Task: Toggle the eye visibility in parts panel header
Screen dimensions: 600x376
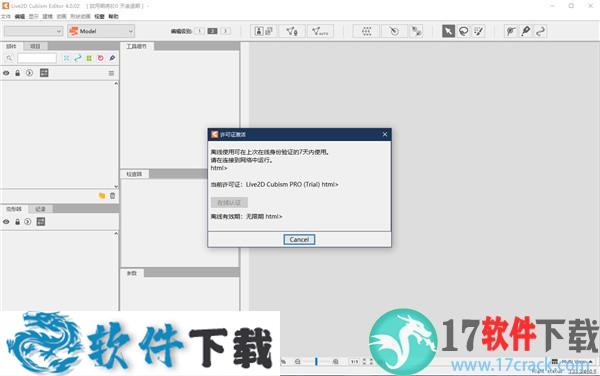Action: [6, 73]
